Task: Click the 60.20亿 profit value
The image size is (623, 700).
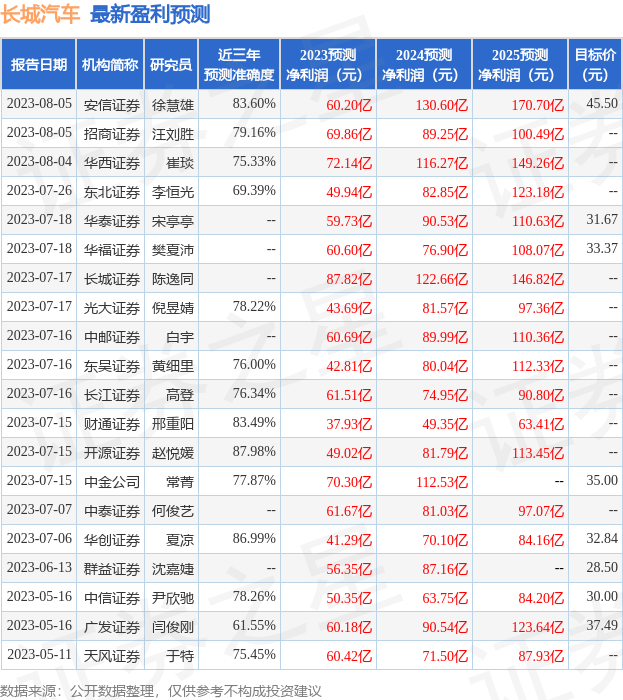Action: [349, 105]
